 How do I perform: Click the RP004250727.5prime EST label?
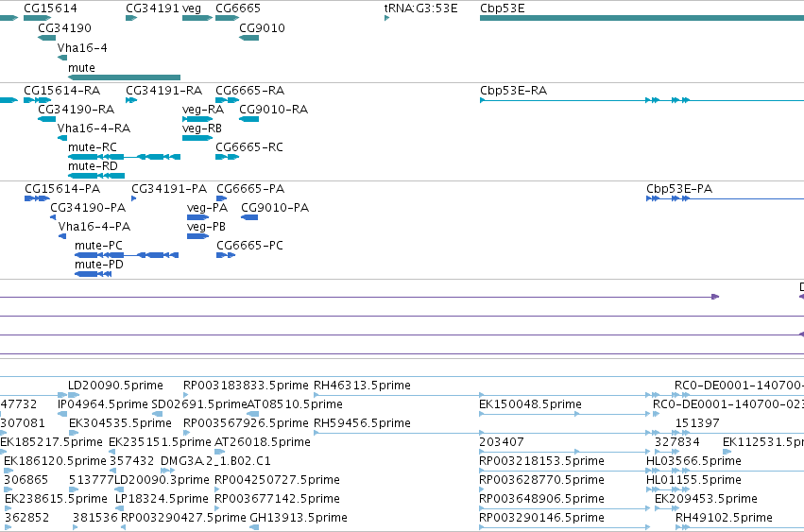(277, 480)
